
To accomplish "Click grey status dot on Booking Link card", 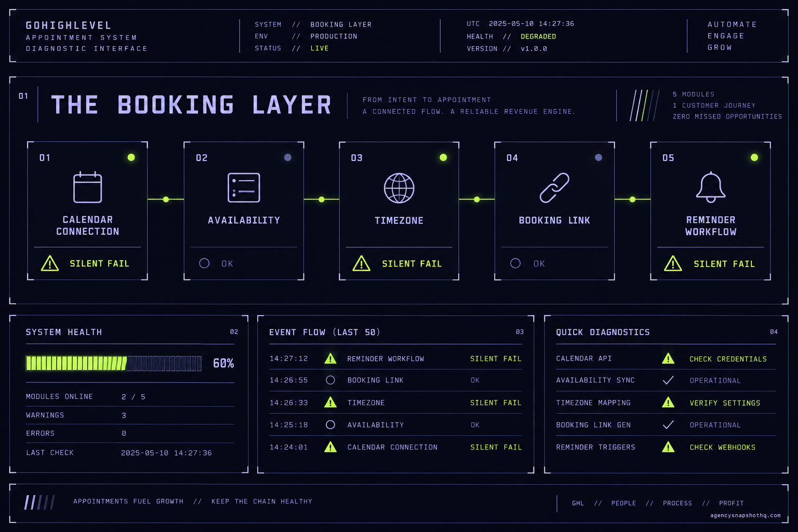I will coord(598,157).
